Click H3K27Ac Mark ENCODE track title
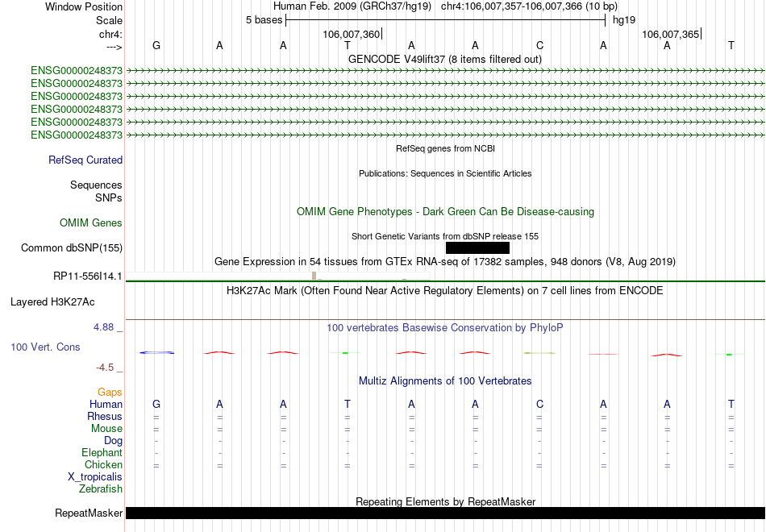 click(445, 291)
